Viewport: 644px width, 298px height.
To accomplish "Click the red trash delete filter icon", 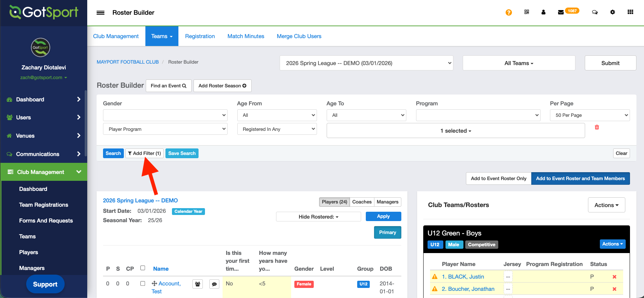I will (x=597, y=127).
